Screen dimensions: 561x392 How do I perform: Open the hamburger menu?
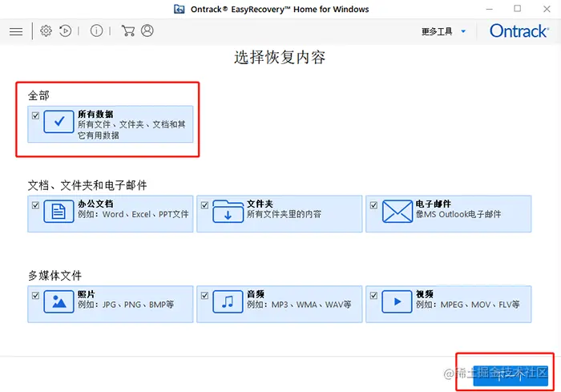[16, 31]
